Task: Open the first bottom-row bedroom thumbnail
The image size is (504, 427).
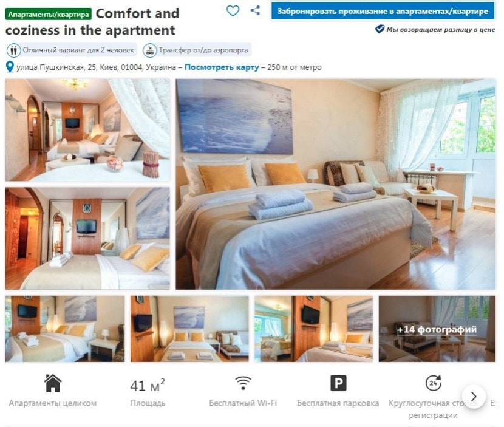Action: pos(65,329)
